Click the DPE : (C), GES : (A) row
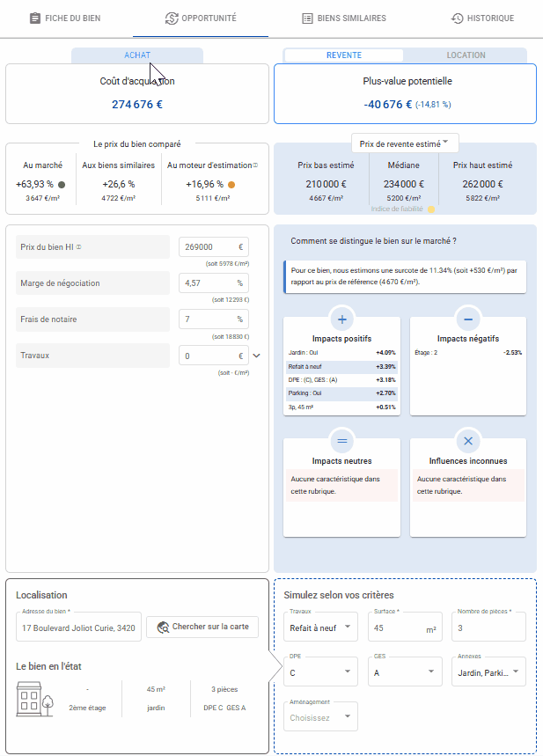Image resolution: width=543 pixels, height=756 pixels. pos(342,380)
